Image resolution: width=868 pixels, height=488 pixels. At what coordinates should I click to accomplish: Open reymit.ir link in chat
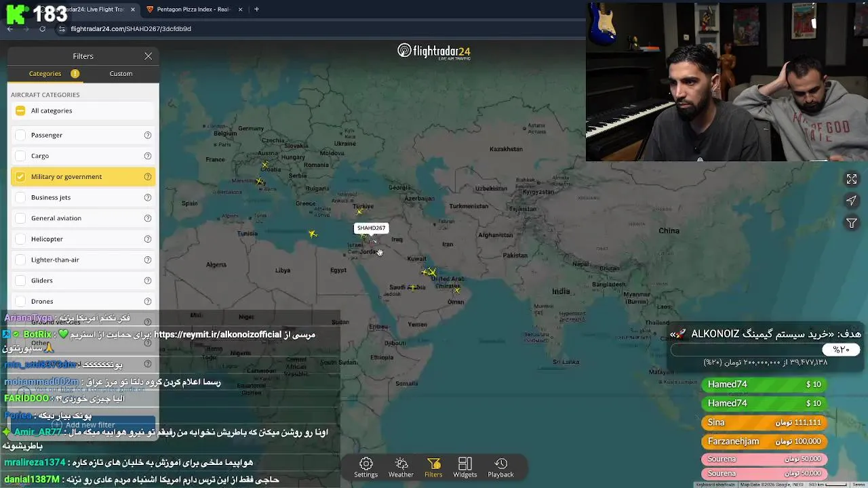[x=217, y=334]
